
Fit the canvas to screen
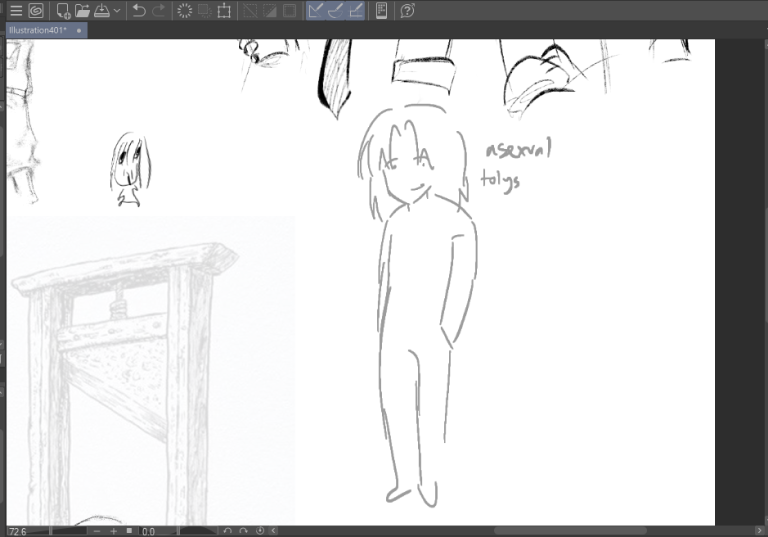click(129, 531)
